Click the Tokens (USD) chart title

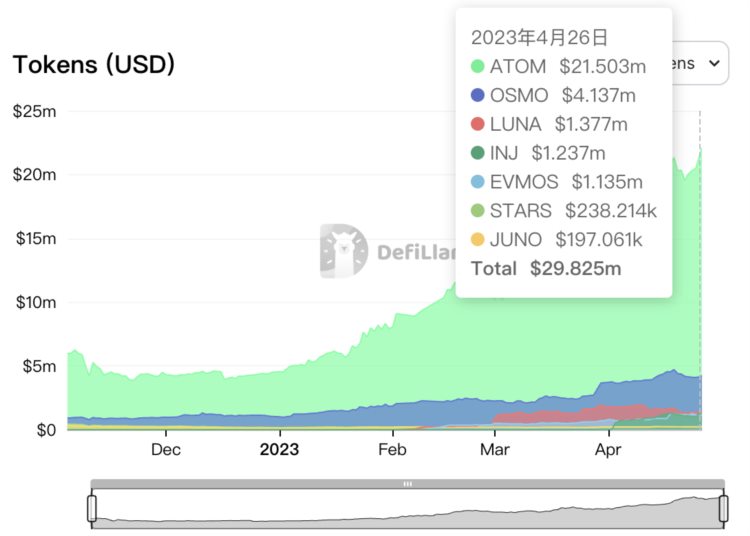(x=94, y=65)
